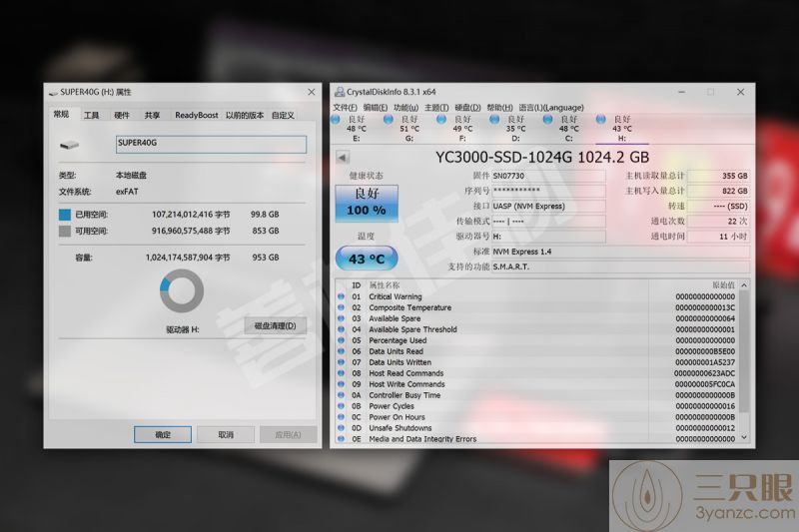799x532 pixels.
Task: Click used space blue color square
Action: point(65,215)
